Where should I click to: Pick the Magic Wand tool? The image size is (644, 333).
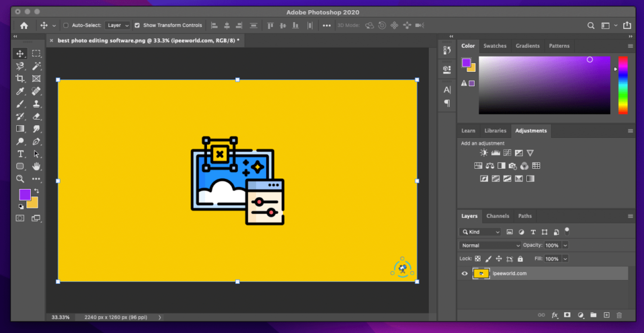36,65
